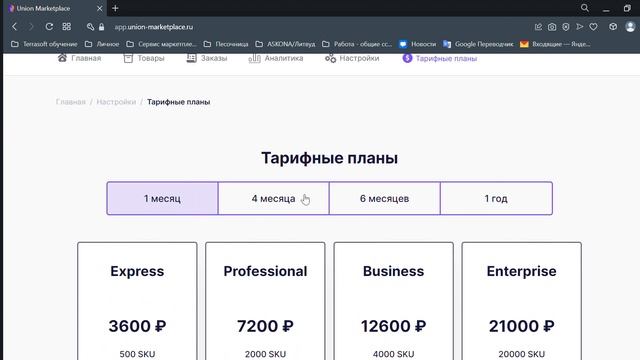Open the Новости bookmark
This screenshot has height=360, width=640.
click(x=418, y=44)
